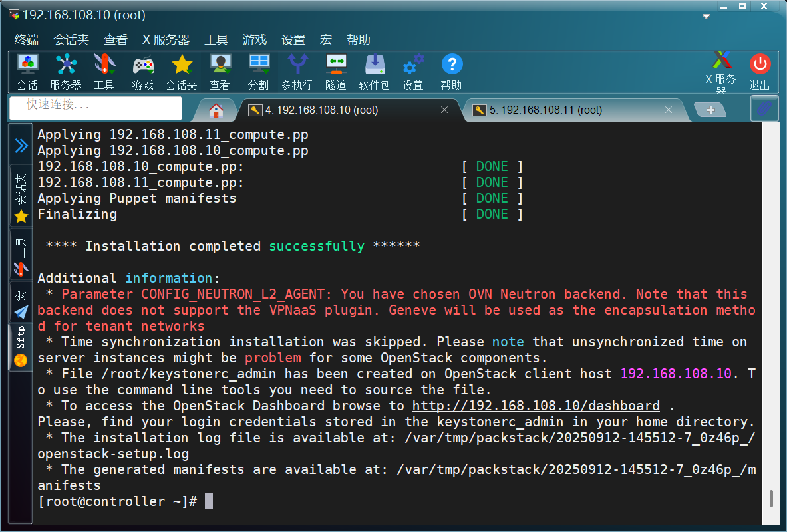Open a new tab with plus button

(710, 110)
